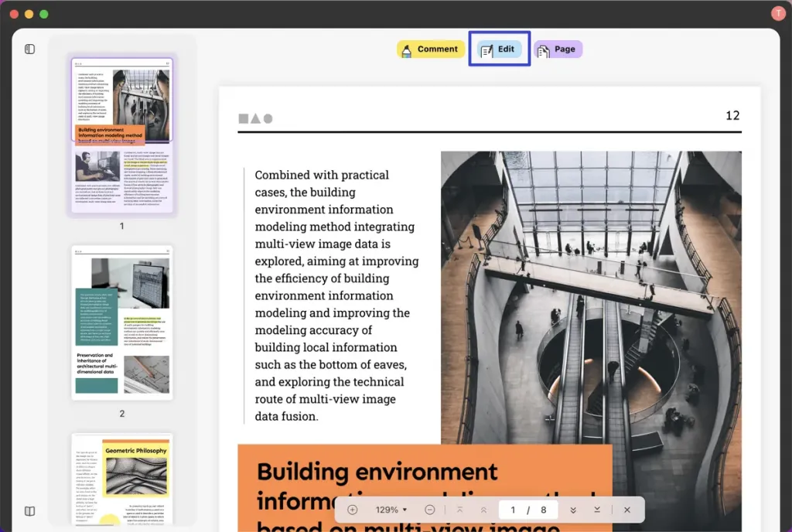The height and width of the screenshot is (532, 792).
Task: Toggle the thumbnail sidebar panel icon
Action: (x=30, y=49)
